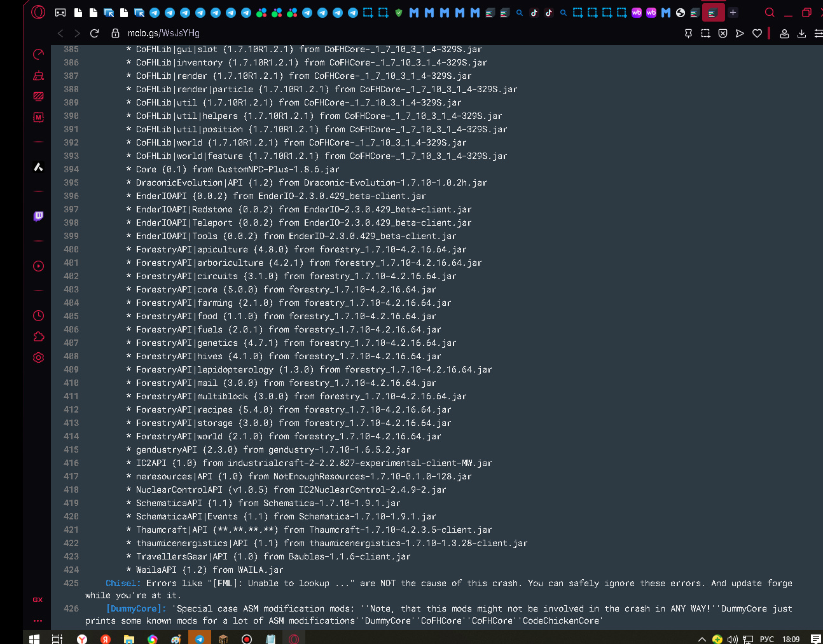Select the active mclo.gs tab

(x=713, y=13)
